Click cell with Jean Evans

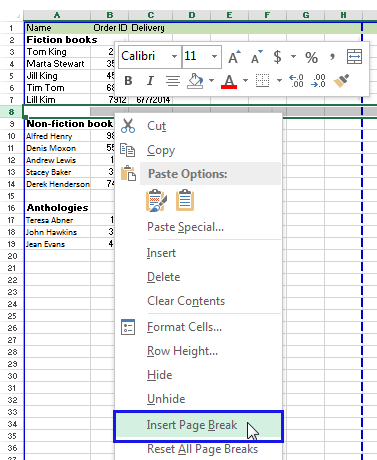point(57,244)
